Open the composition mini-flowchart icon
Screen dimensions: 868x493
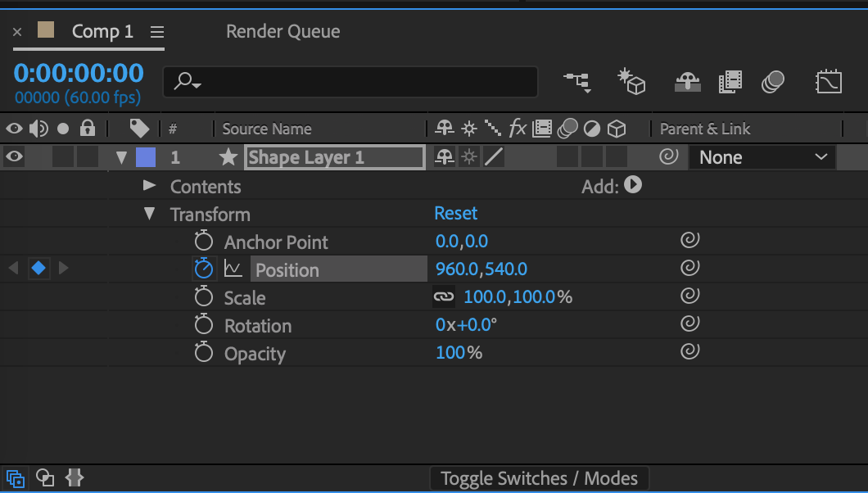(578, 82)
